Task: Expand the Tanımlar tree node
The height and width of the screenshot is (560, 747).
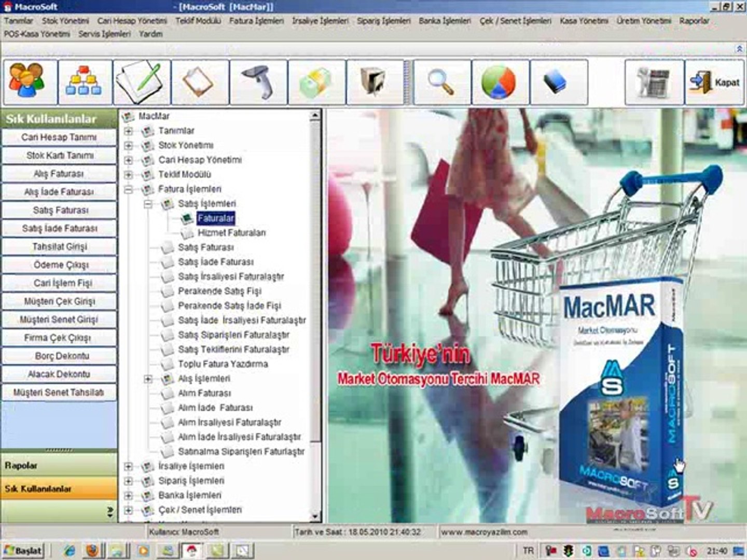Action: 129,131
